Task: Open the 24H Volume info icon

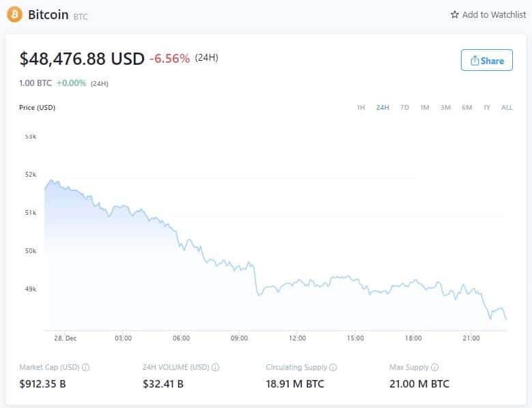Action: [215, 367]
